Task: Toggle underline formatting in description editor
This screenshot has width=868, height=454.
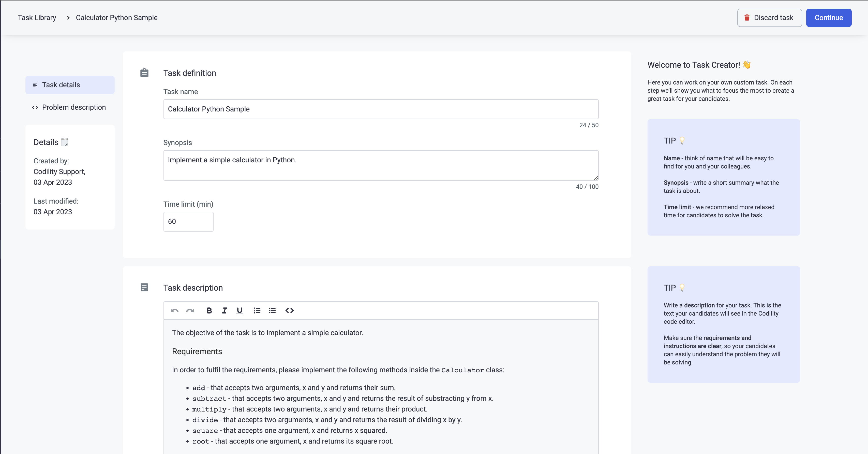Action: pyautogui.click(x=240, y=311)
